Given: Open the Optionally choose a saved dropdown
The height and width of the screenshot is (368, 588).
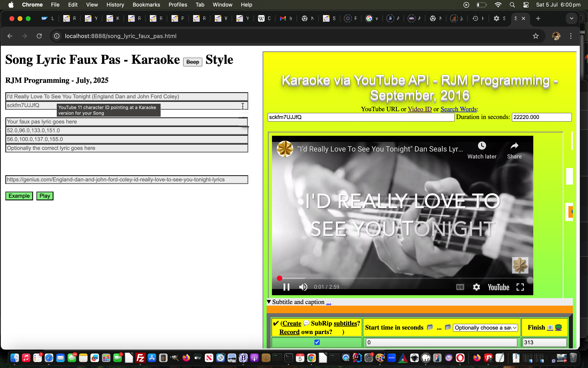Looking at the screenshot, I should point(485,328).
